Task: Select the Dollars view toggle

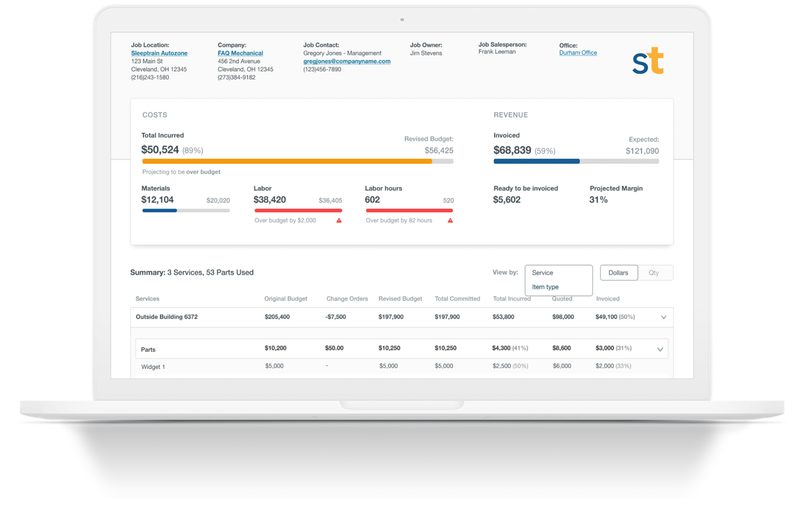Action: [619, 273]
